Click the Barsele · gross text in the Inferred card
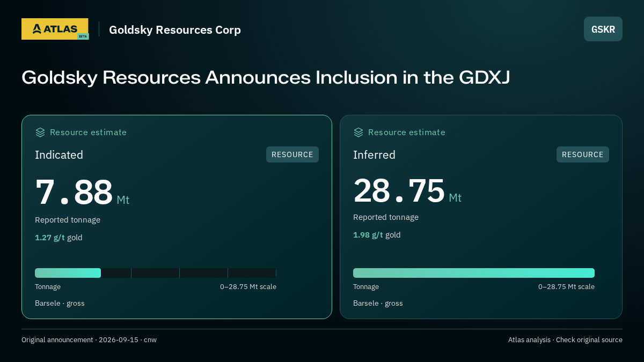The height and width of the screenshot is (362, 644). point(378,304)
